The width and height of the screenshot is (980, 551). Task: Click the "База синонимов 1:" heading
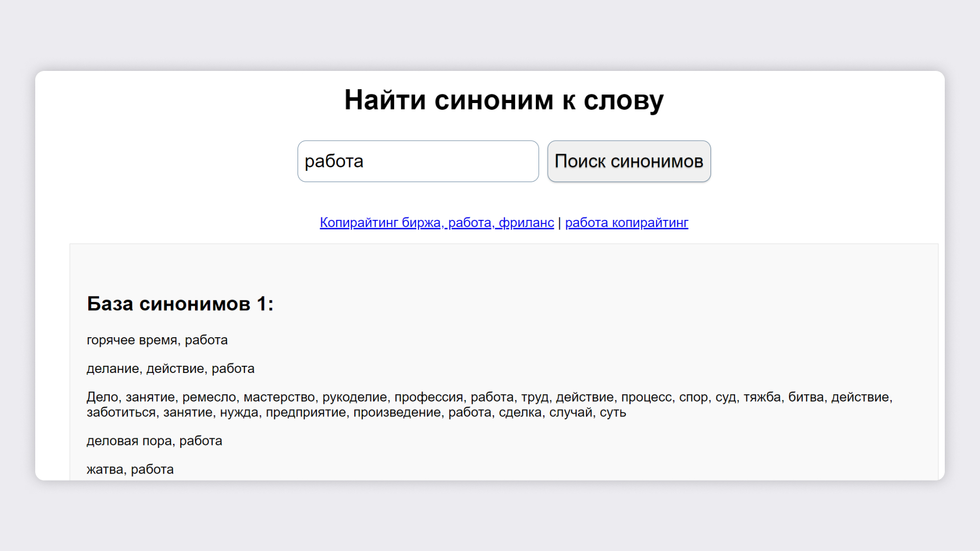tap(180, 304)
